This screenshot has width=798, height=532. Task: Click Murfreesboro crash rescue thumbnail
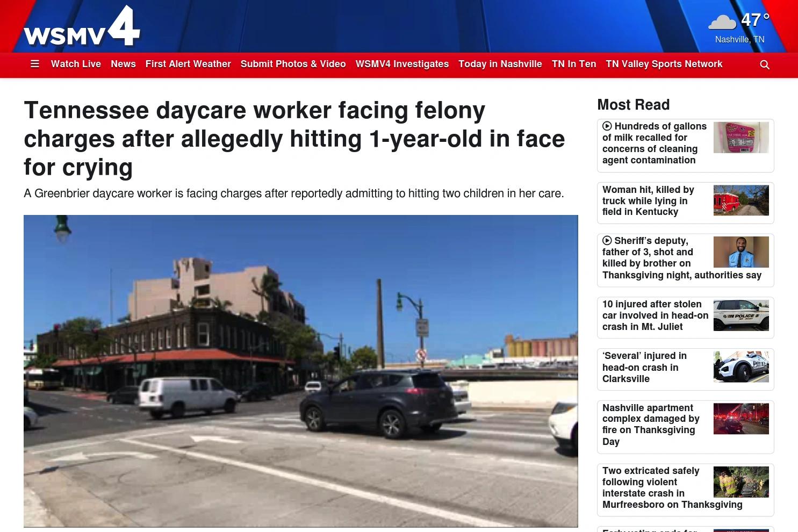click(x=741, y=482)
